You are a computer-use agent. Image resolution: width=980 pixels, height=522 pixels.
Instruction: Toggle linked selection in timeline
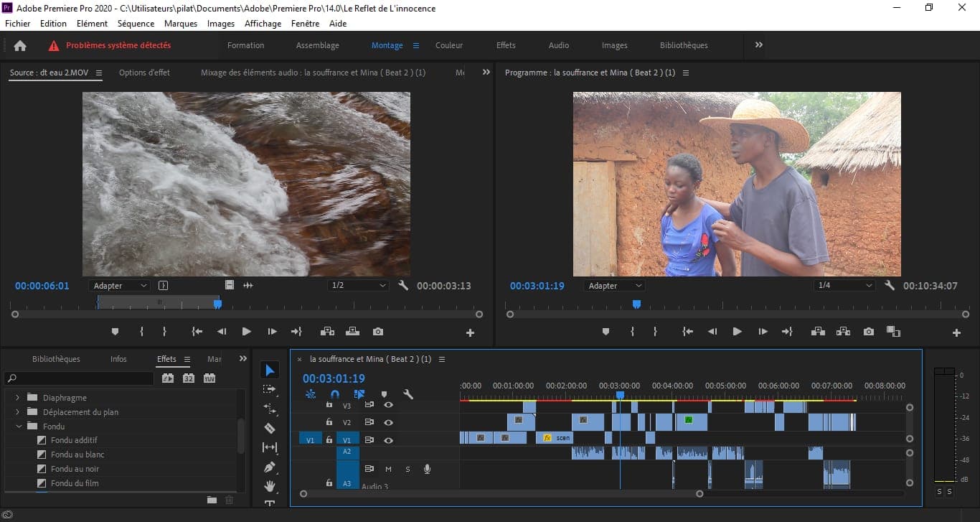point(359,394)
